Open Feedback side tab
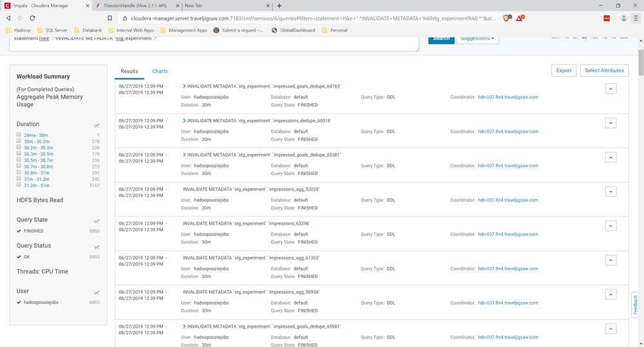The height and width of the screenshot is (347, 644). pos(635,305)
